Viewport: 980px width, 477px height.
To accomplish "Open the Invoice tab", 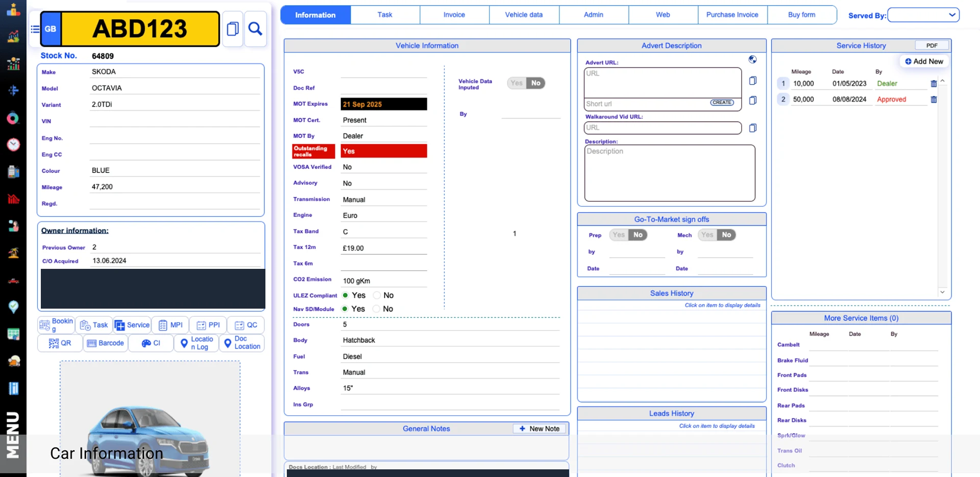I will point(454,15).
